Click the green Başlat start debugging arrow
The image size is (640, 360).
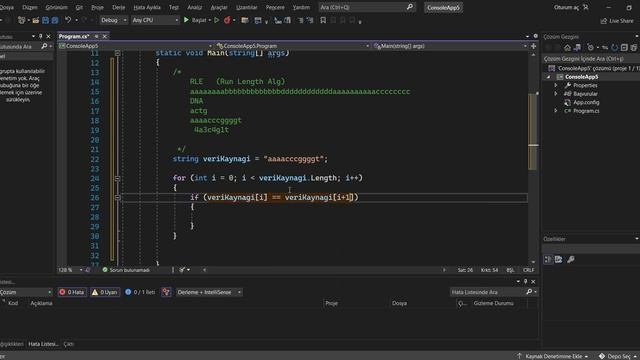pos(186,20)
